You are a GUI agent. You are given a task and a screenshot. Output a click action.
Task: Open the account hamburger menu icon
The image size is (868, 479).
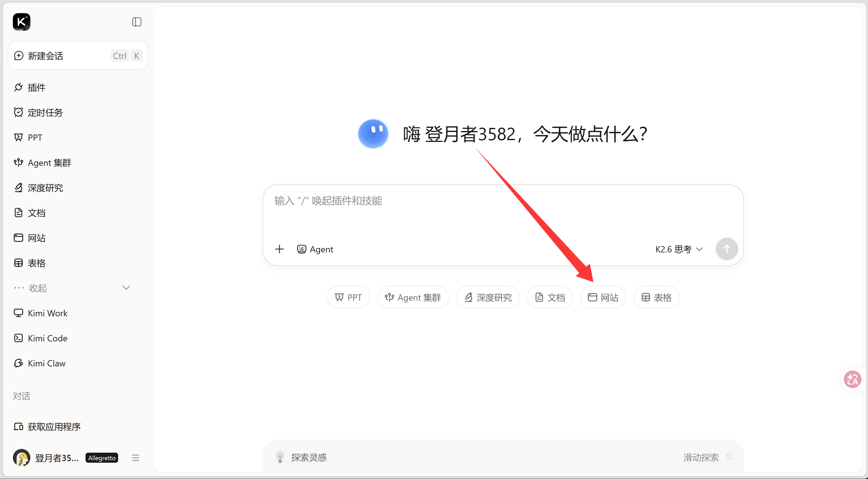pos(135,458)
